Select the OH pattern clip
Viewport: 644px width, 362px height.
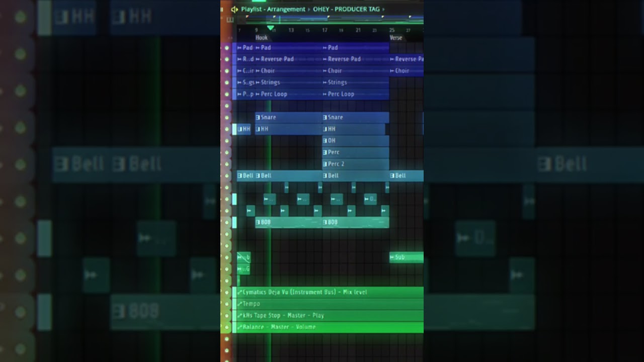click(x=355, y=141)
